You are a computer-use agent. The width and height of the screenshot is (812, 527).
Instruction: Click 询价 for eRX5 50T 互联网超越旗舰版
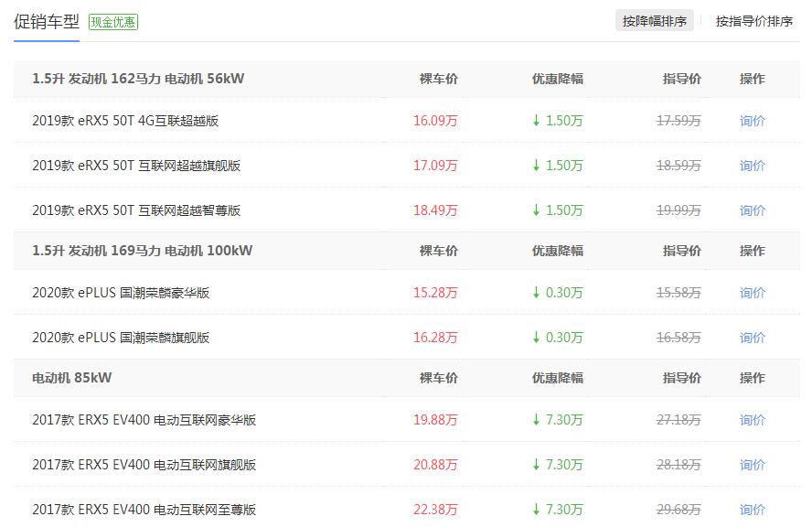(752, 166)
